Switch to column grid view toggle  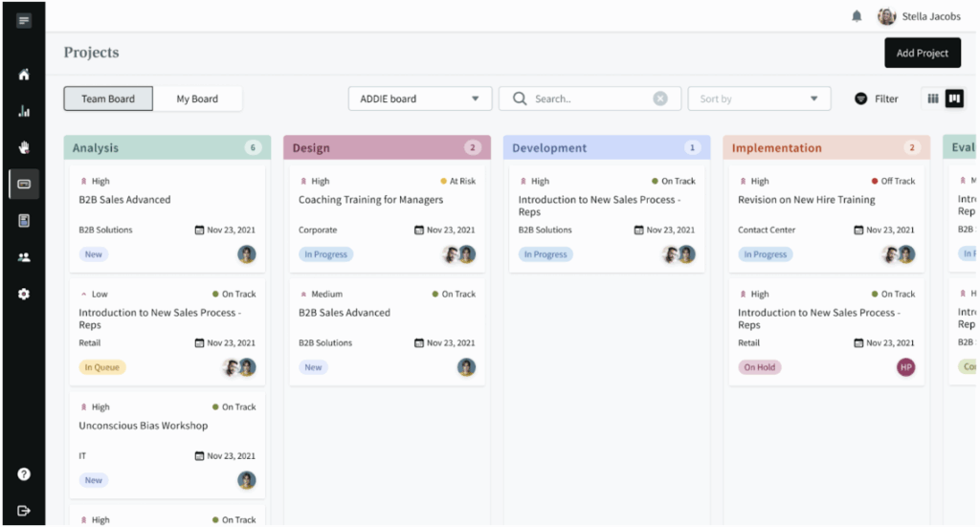coord(933,99)
